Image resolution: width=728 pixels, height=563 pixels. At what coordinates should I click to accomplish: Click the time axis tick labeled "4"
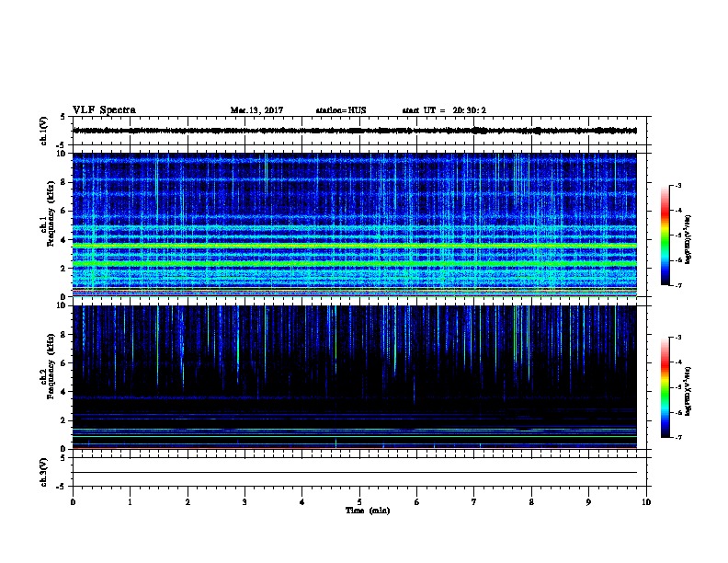coord(302,502)
